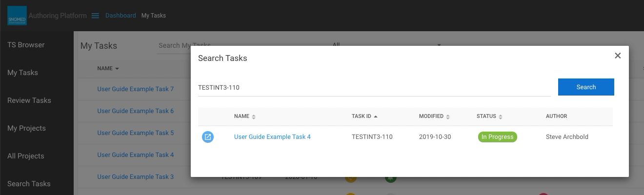The width and height of the screenshot is (644, 195).
Task: Open the All filter dropdown arrow
Action: tap(439, 45)
